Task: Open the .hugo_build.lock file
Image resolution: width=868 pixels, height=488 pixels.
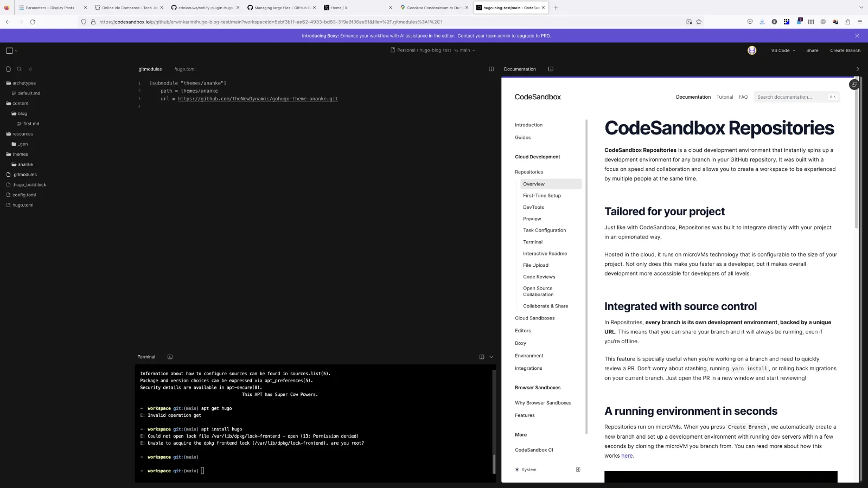Action: [26, 185]
